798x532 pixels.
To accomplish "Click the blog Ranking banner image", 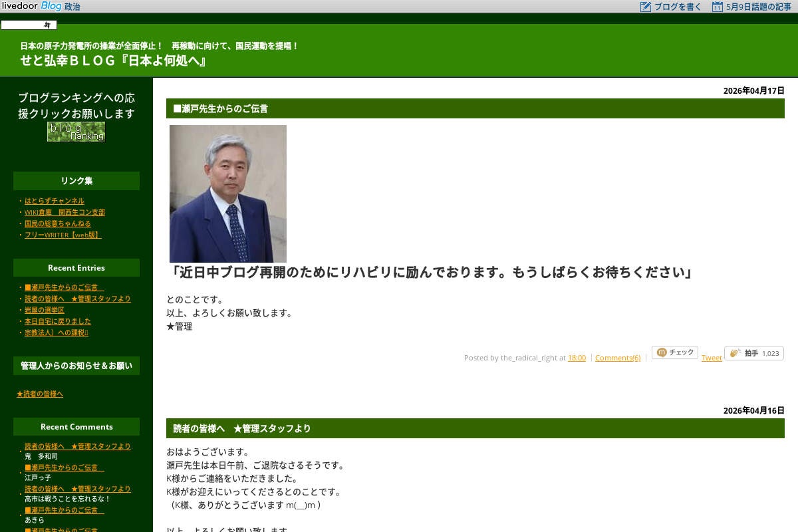I will pos(76,132).
